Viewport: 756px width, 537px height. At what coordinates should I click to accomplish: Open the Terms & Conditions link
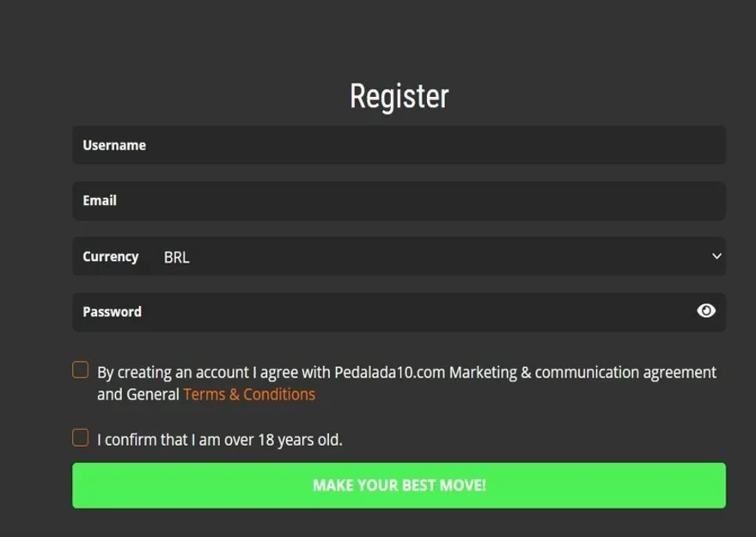[x=249, y=394]
